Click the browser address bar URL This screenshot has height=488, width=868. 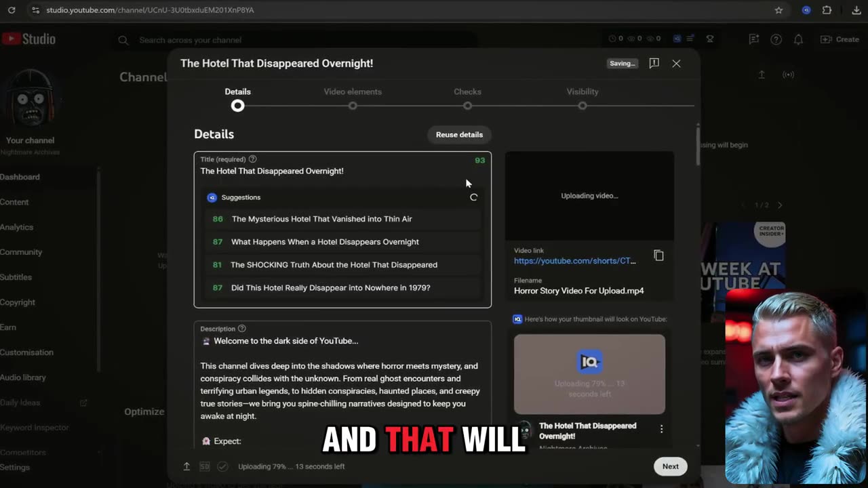[x=150, y=10]
